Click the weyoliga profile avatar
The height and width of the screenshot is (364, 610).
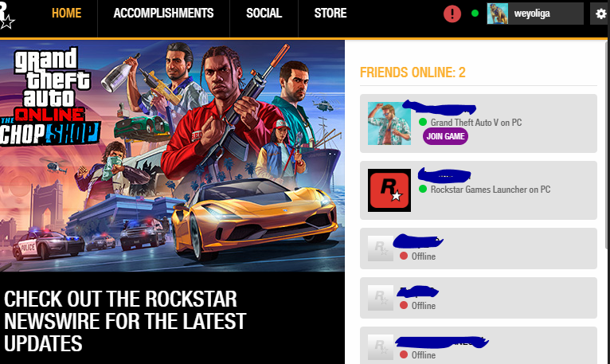pyautogui.click(x=498, y=14)
